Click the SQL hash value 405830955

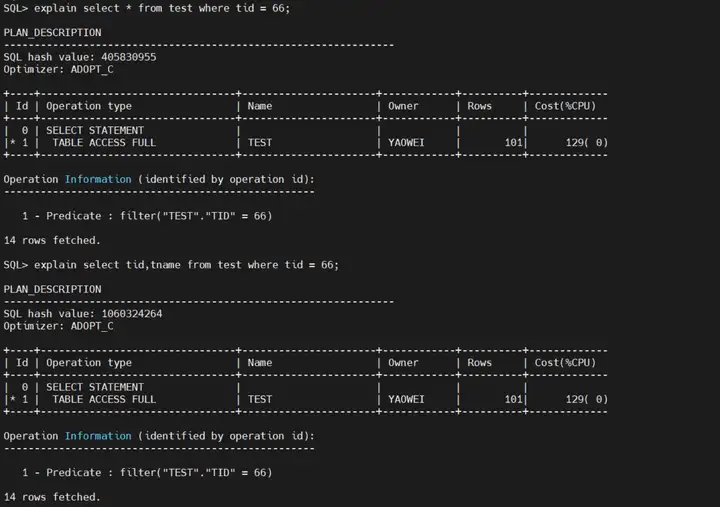point(129,57)
